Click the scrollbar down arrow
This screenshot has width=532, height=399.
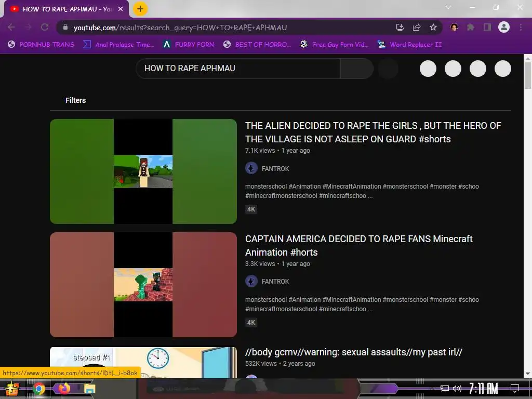point(528,374)
